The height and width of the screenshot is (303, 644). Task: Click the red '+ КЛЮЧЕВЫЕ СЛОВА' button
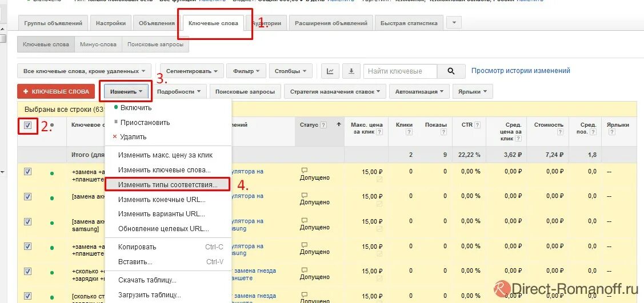click(56, 91)
